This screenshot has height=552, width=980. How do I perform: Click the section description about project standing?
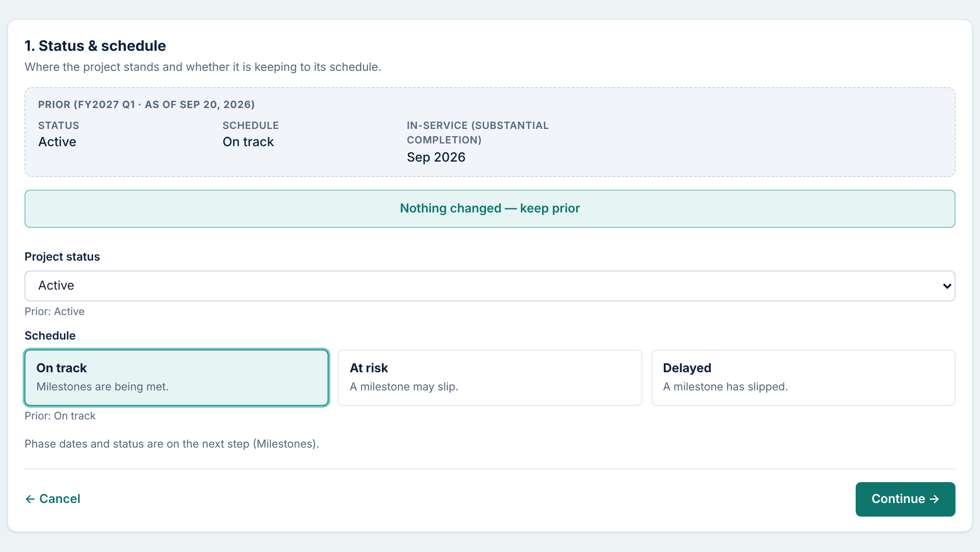click(x=203, y=67)
